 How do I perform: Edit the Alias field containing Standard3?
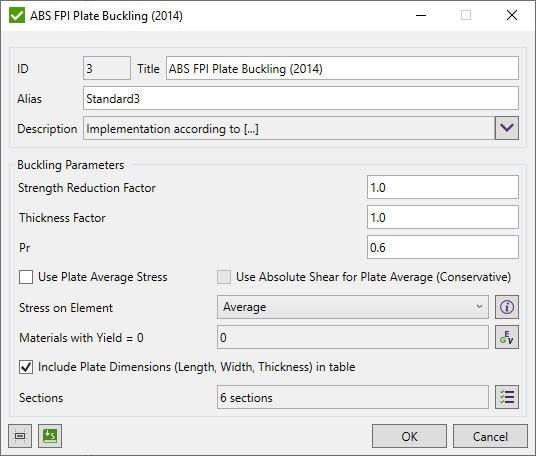tap(300, 98)
